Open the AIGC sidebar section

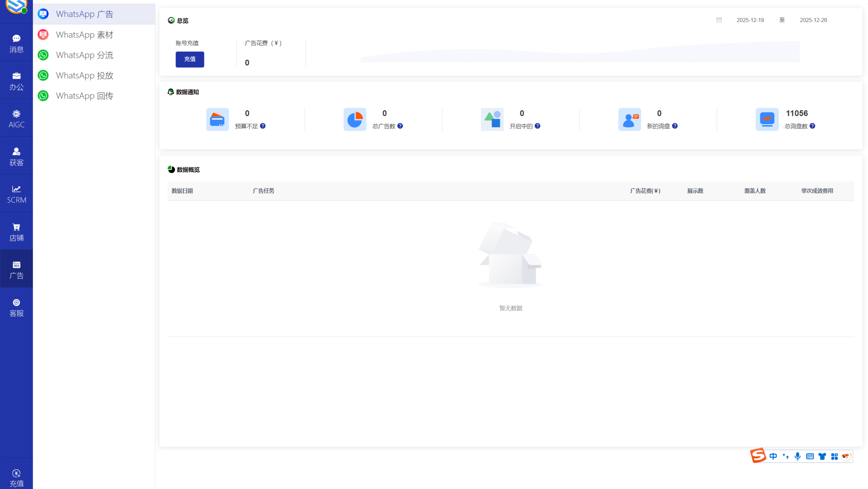[16, 119]
